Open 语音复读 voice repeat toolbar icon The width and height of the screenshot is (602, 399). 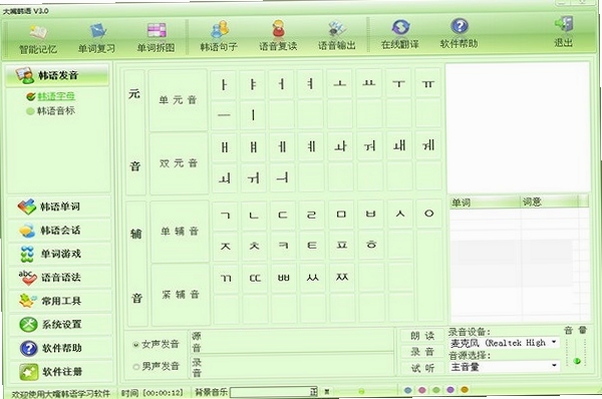(x=278, y=36)
